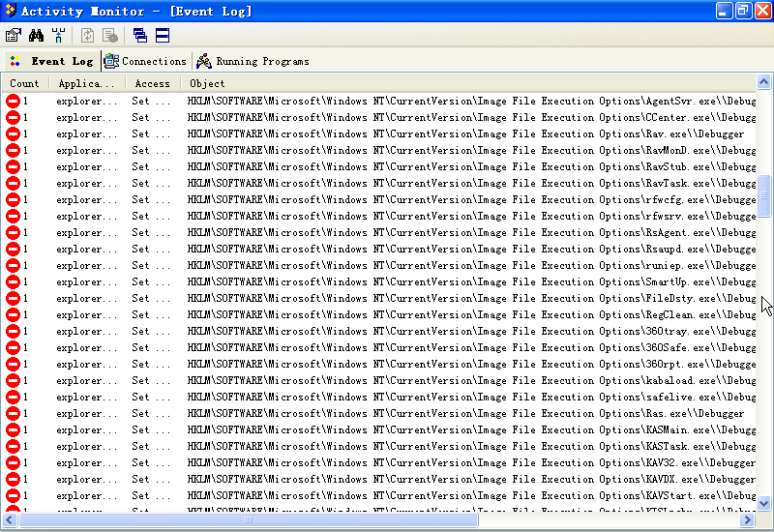The width and height of the screenshot is (774, 532).
Task: Sort by the Access column header
Action: [153, 83]
